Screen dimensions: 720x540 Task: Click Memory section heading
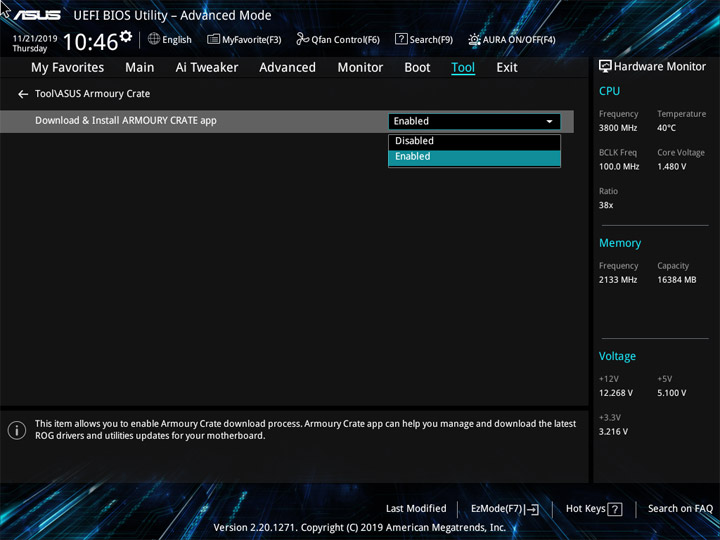[620, 243]
